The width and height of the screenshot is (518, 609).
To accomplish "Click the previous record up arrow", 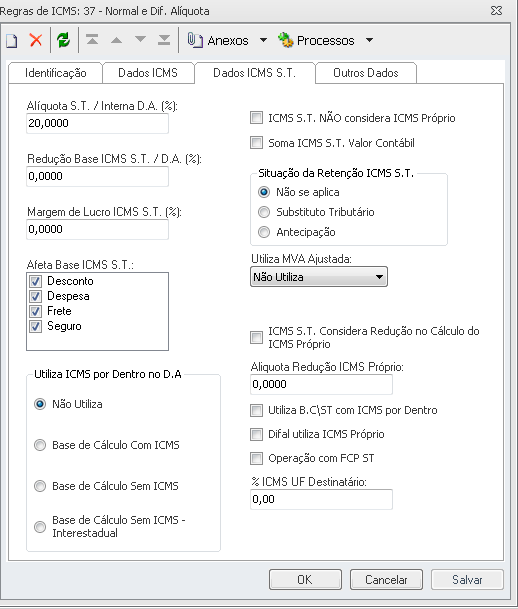I will (116, 40).
